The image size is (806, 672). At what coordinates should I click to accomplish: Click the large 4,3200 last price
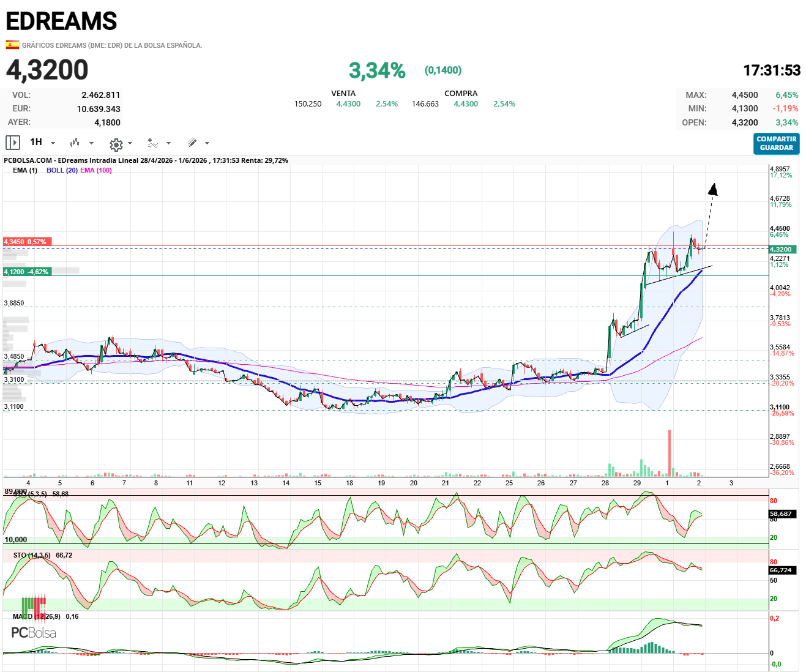[x=47, y=70]
